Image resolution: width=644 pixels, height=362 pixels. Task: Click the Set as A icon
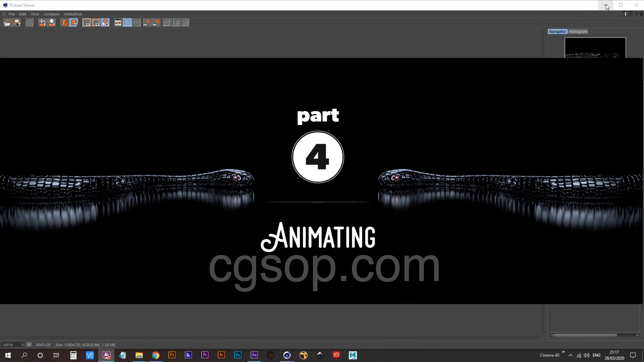[147, 23]
